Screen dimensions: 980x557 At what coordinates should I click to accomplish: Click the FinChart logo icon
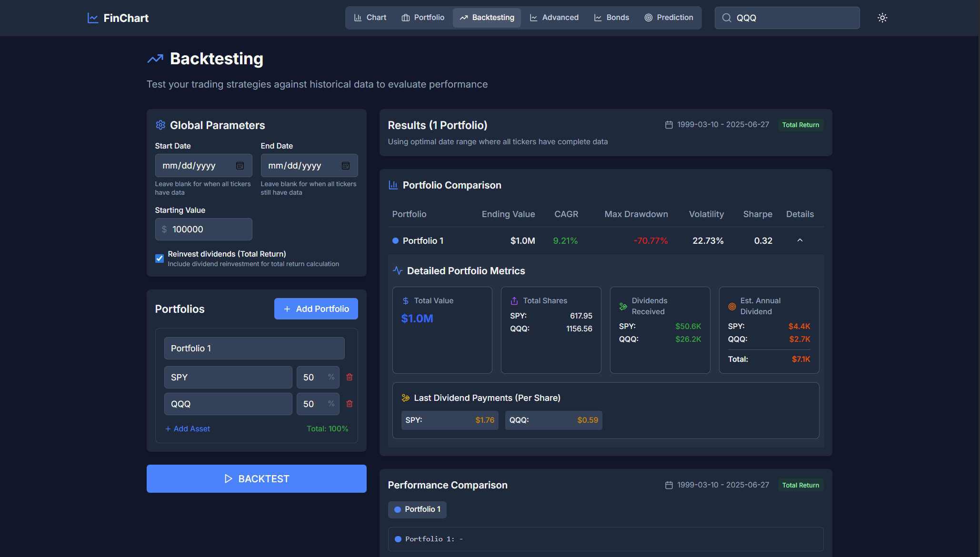point(93,18)
